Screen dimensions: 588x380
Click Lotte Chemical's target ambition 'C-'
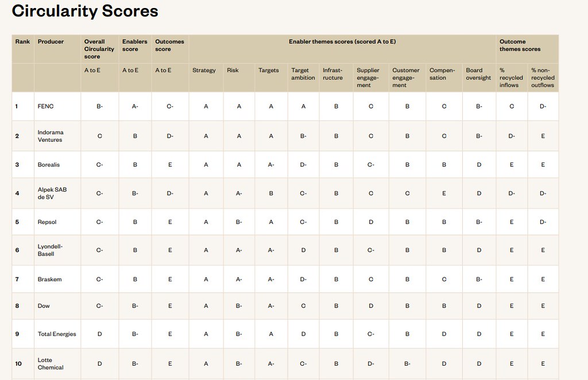tap(303, 363)
